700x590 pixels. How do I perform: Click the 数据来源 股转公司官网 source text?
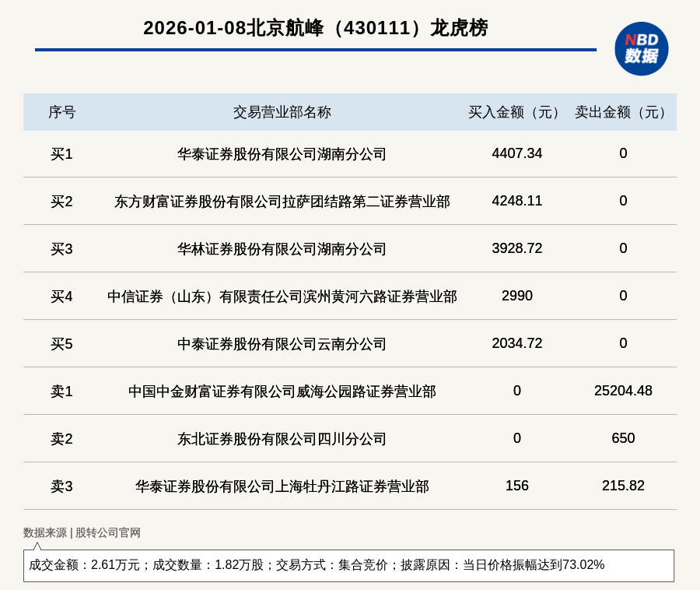pos(82,532)
